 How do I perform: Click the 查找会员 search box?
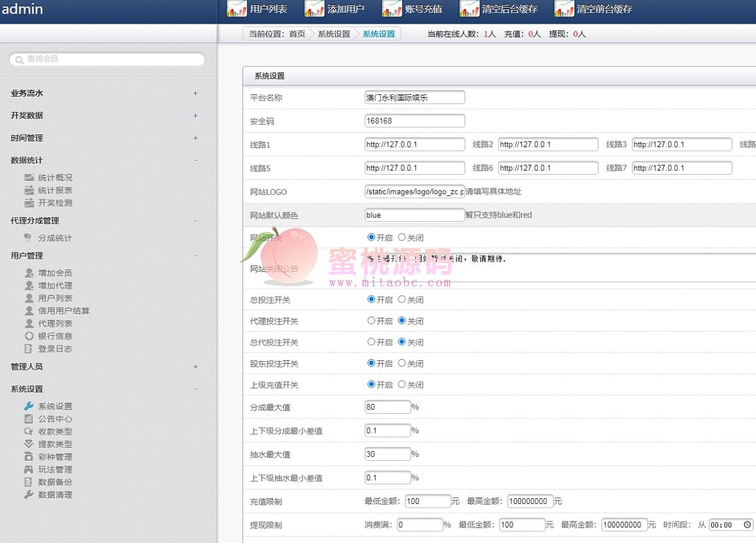[108, 59]
